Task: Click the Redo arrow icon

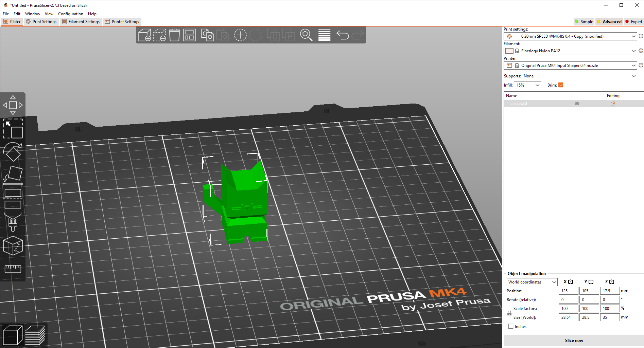Action: tap(358, 35)
